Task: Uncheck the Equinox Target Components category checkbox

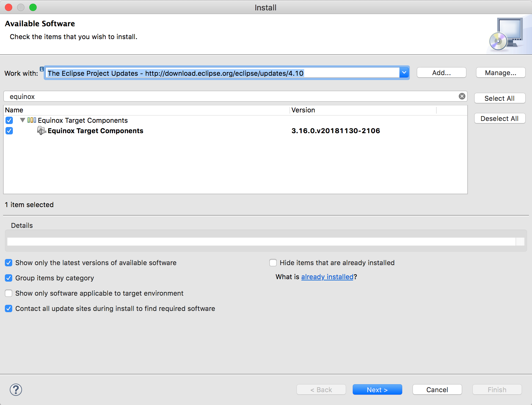Action: (9, 120)
